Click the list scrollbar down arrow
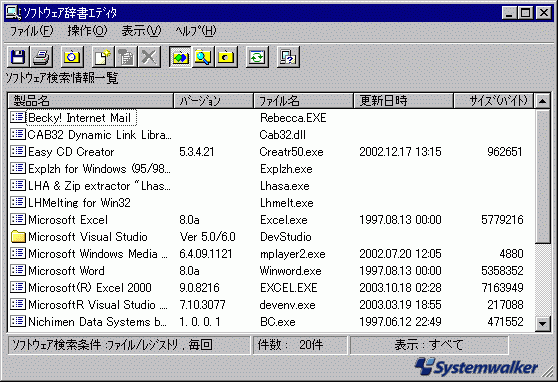The image size is (558, 382). [x=542, y=323]
